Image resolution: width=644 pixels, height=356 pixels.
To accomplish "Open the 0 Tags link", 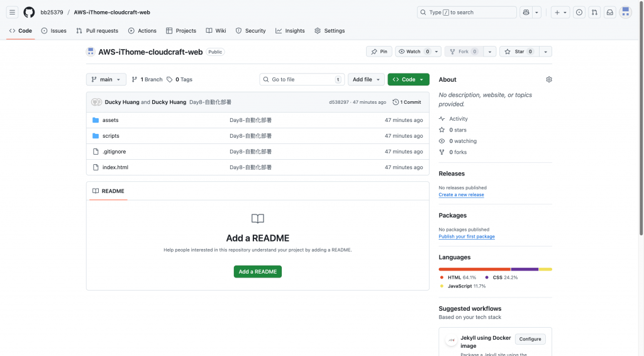I will point(179,79).
